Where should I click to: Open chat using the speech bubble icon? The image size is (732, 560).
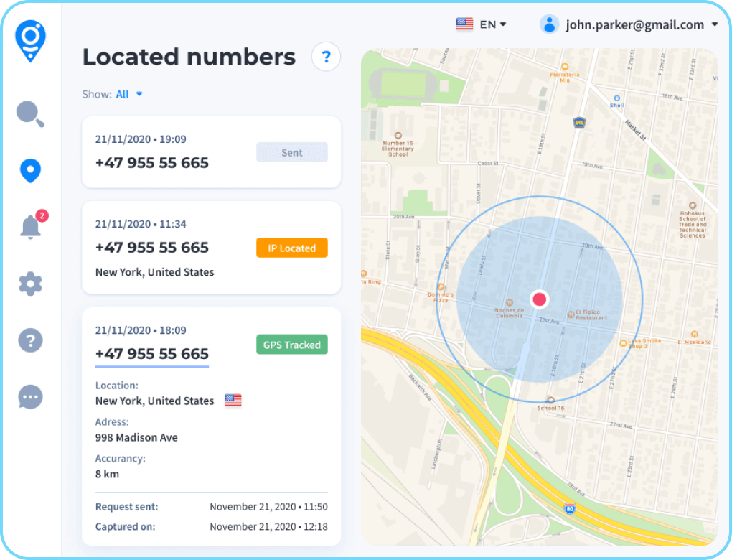(30, 396)
